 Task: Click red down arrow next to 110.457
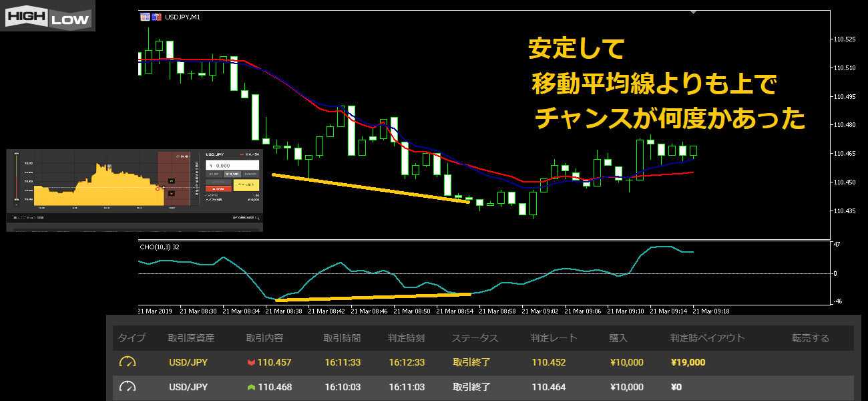251,363
